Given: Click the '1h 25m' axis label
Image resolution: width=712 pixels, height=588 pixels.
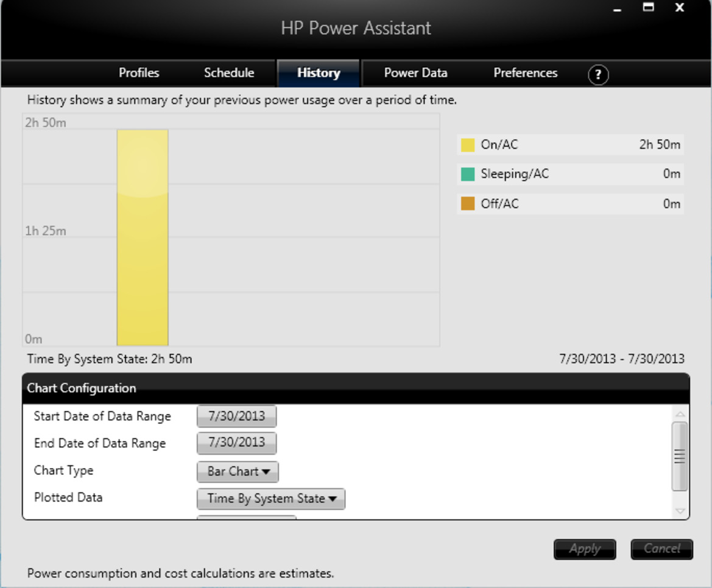Looking at the screenshot, I should point(46,231).
